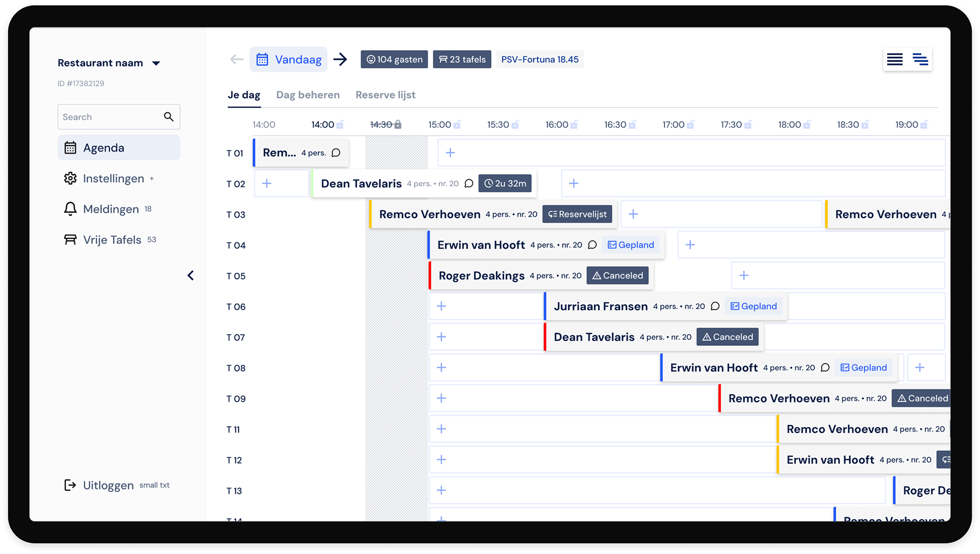
Task: Click Uitloggen to log out
Action: click(107, 485)
